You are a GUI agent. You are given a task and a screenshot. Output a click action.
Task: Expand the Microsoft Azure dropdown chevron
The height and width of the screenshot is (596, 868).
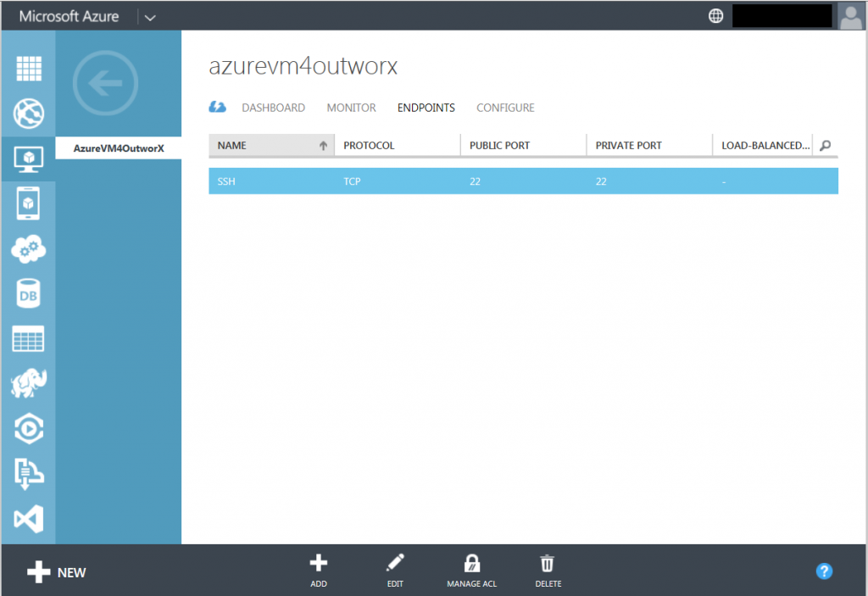click(150, 15)
